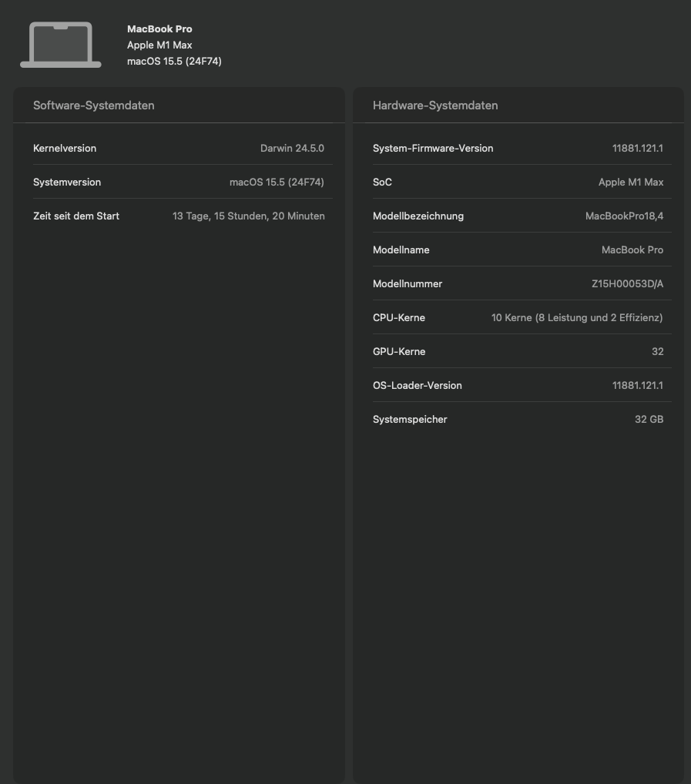Screen dimensions: 691x784
Task: Select Systemversion value macOS 15.5 (24F74)
Action: click(x=277, y=183)
